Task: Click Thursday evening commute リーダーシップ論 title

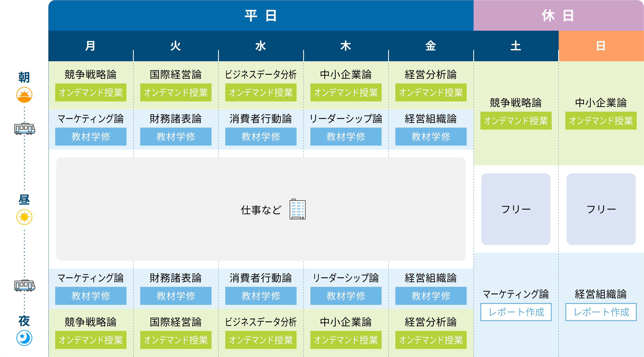Action: pos(346,278)
